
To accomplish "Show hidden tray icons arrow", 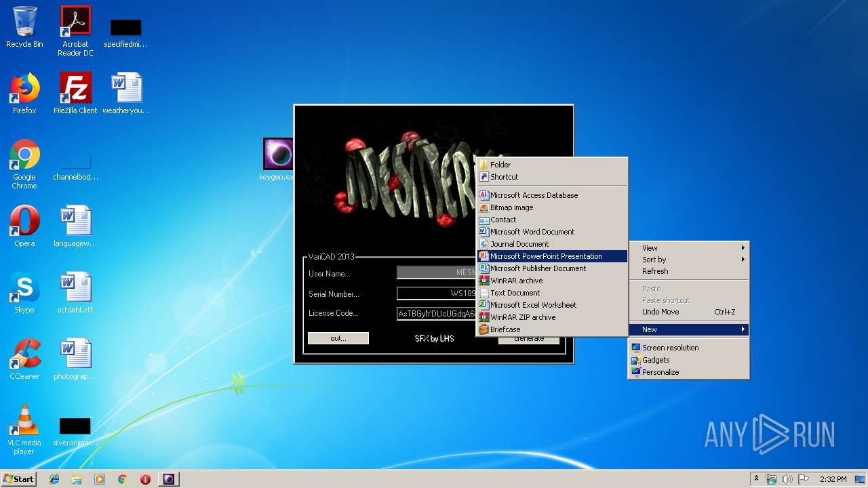I will pos(756,479).
